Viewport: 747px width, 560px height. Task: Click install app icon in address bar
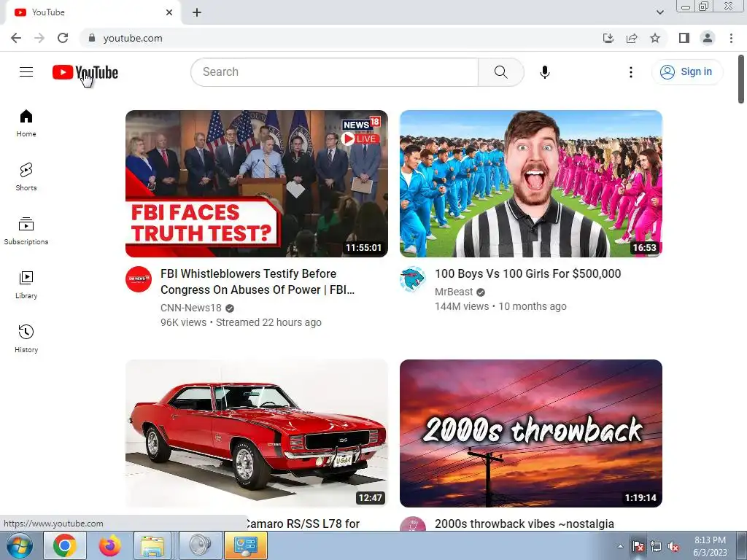[x=608, y=38]
